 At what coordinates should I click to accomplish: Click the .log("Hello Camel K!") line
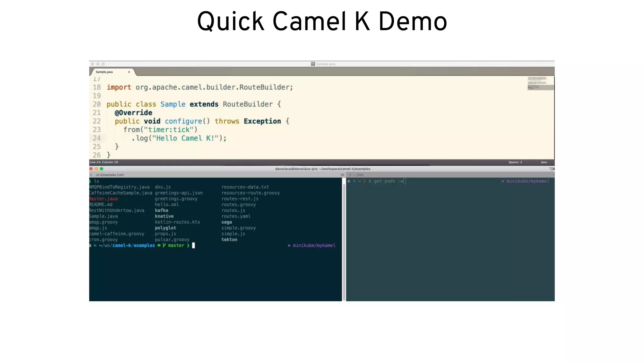pos(179,138)
